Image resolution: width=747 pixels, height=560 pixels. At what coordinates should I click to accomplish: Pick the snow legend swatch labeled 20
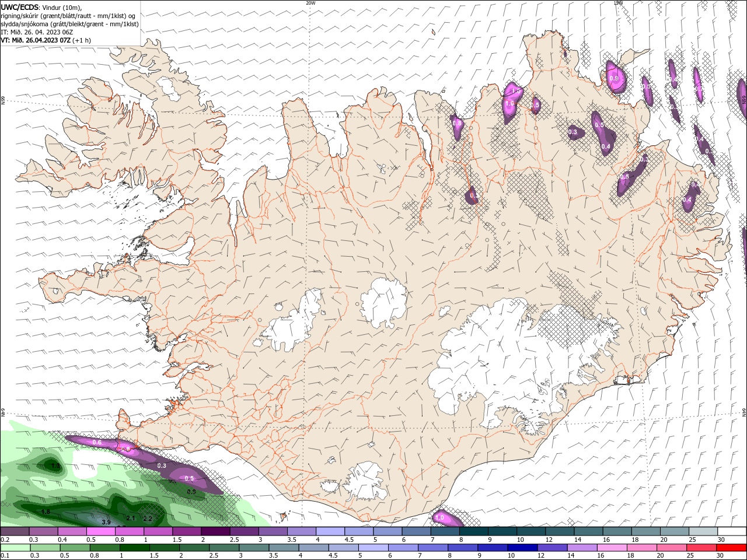point(674,531)
